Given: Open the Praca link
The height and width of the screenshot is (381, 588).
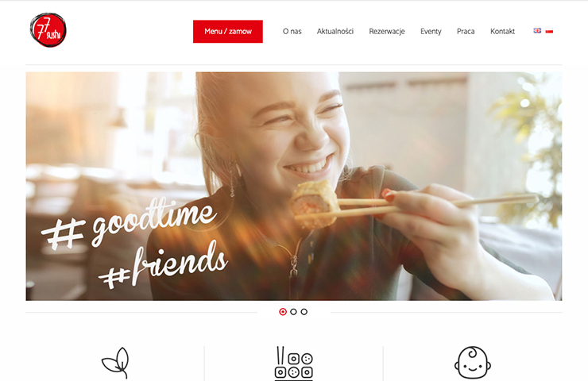Looking at the screenshot, I should point(466,32).
